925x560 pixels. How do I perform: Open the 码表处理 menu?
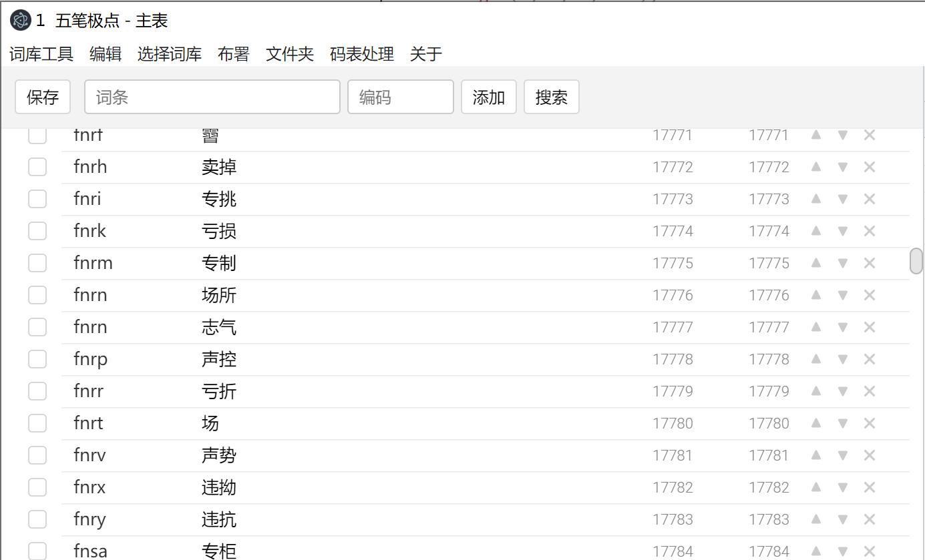coord(361,54)
